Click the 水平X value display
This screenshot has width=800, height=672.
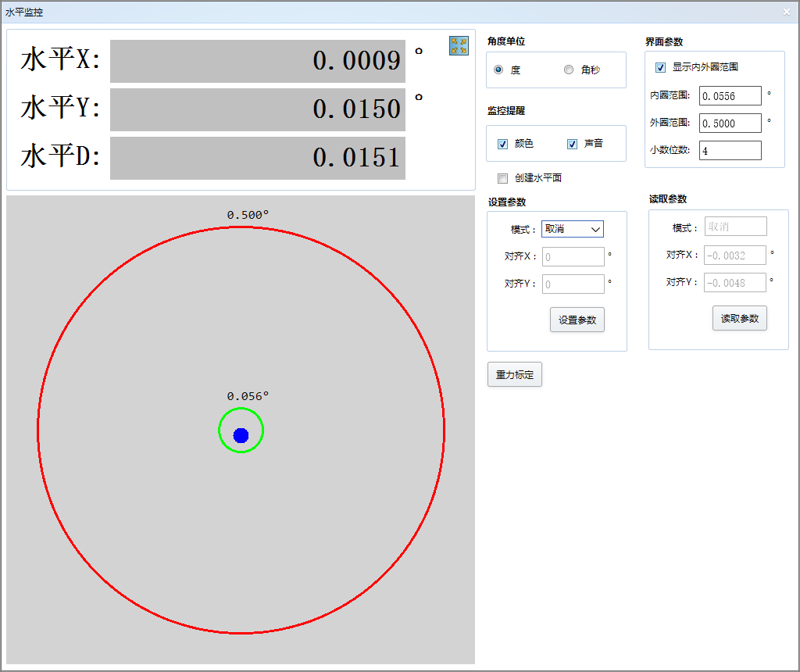click(x=258, y=61)
